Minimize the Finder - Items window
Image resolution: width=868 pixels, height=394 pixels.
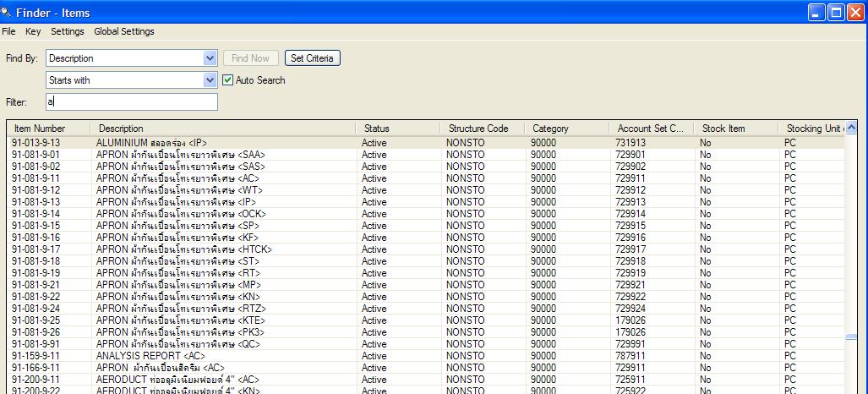click(817, 12)
